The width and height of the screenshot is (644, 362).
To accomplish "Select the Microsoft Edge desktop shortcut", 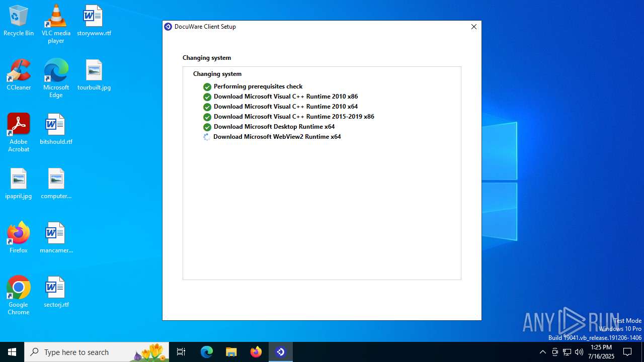I will [x=56, y=78].
